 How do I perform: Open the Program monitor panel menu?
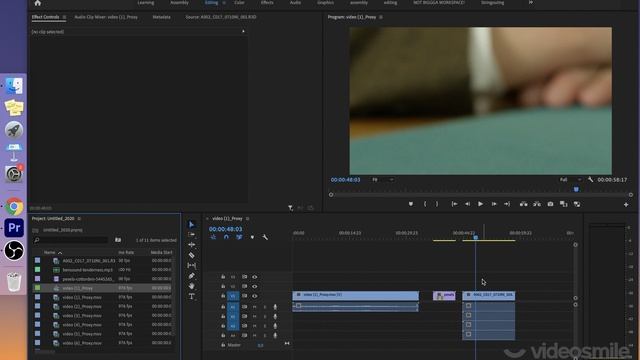[381, 17]
